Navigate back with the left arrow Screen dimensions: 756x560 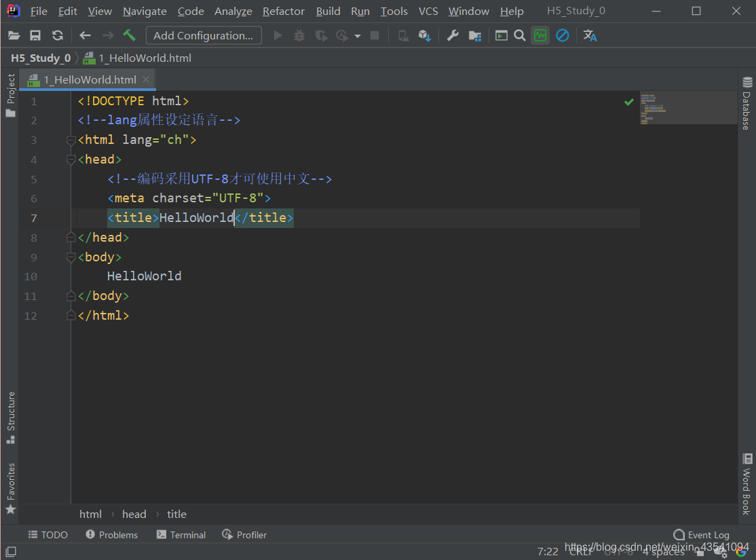pyautogui.click(x=85, y=35)
